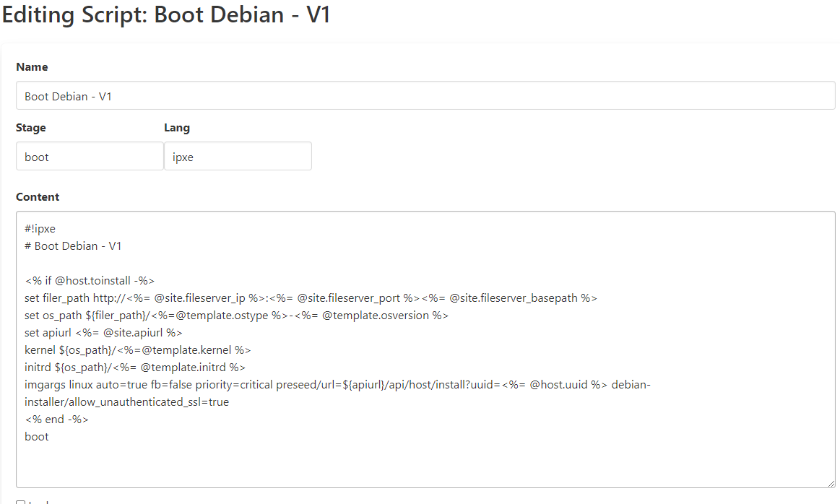Viewport: 840px width, 504px height.
Task: Click the '# Boot Debian - V1' comment line
Action: (73, 246)
